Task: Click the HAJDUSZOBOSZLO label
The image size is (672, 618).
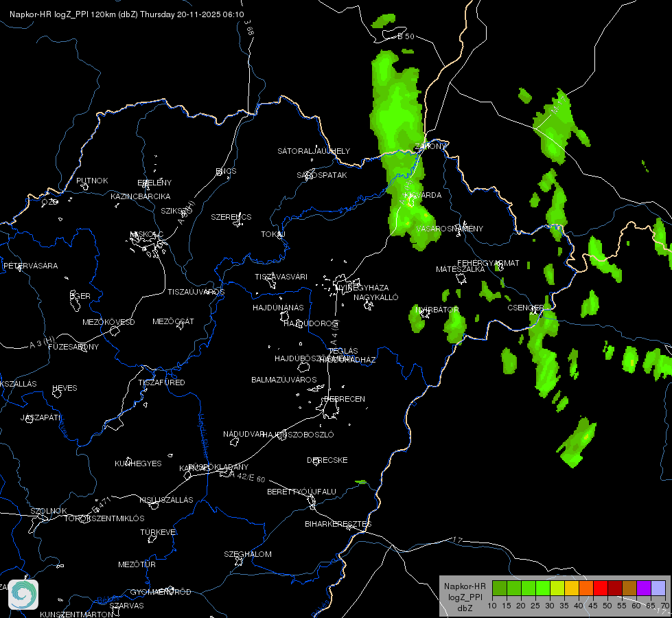Action: tap(298, 435)
